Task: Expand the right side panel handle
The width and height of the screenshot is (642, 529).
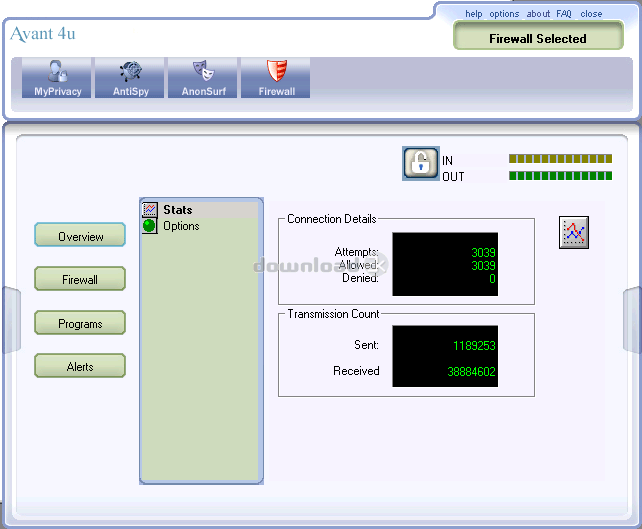Action: 631,320
